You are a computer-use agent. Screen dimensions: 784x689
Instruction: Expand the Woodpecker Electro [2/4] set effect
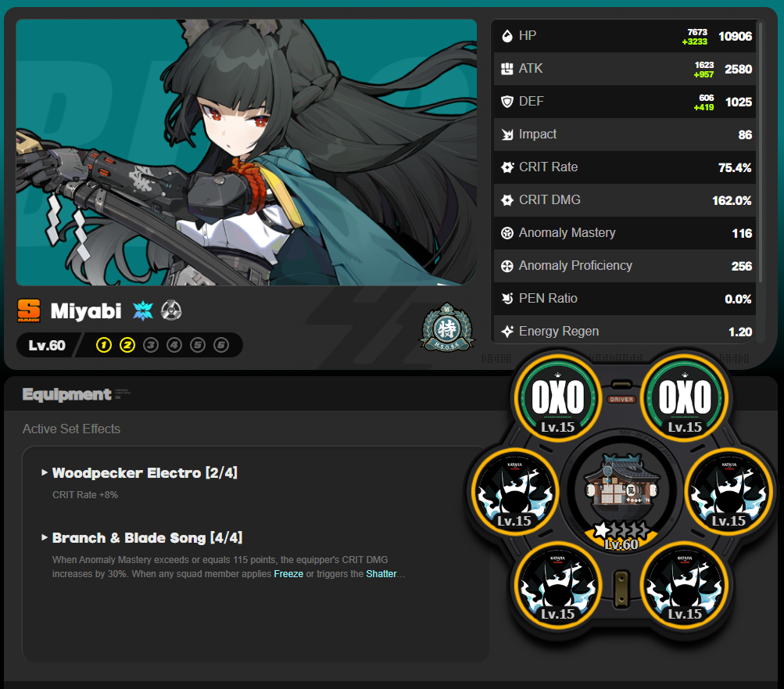(x=139, y=473)
